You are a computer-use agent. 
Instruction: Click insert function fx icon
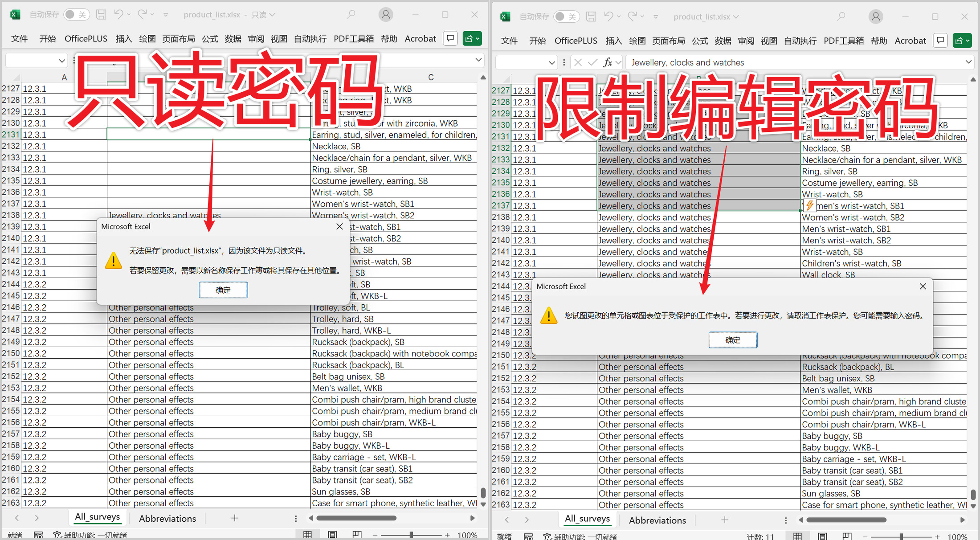(608, 62)
